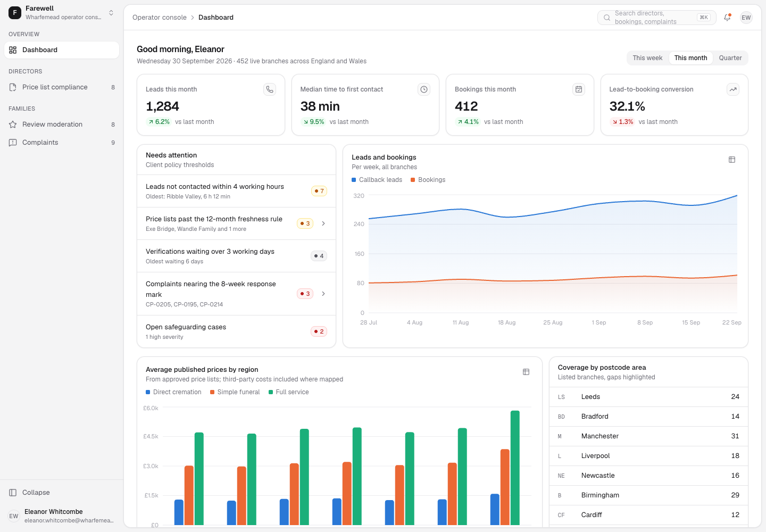Open the Open safeguarding cases row
Image resolution: width=766 pixels, height=532 pixels.
click(236, 331)
